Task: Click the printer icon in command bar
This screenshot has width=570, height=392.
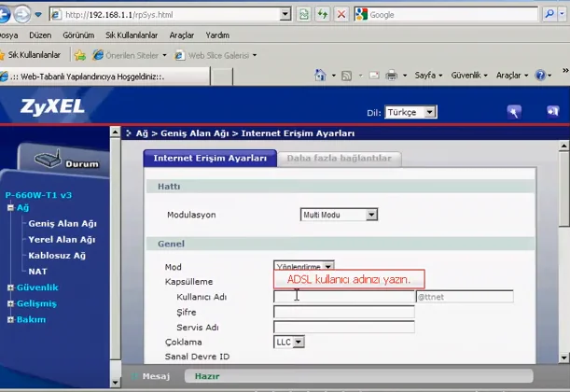Action: (x=392, y=75)
